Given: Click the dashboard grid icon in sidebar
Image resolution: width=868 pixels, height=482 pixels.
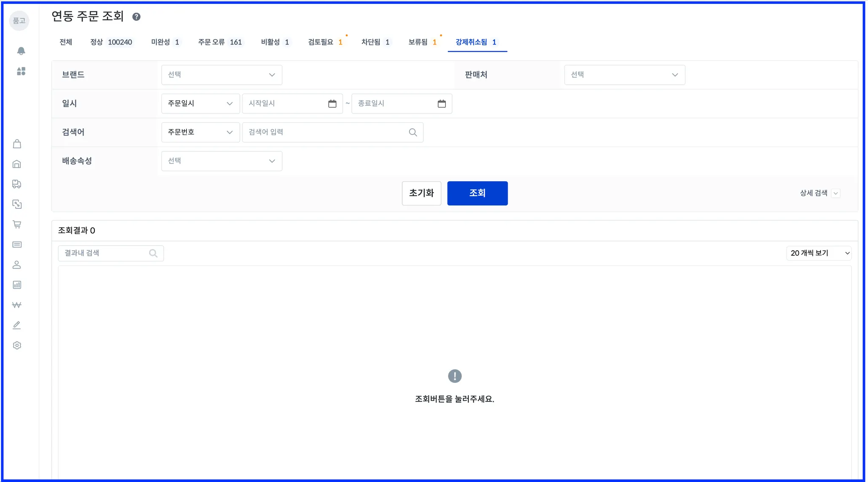Looking at the screenshot, I should click(x=21, y=71).
